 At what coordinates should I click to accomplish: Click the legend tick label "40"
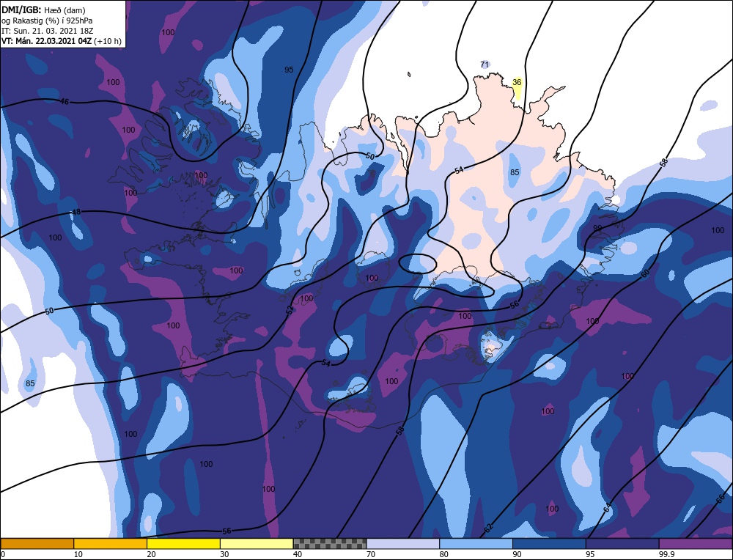pos(298,554)
